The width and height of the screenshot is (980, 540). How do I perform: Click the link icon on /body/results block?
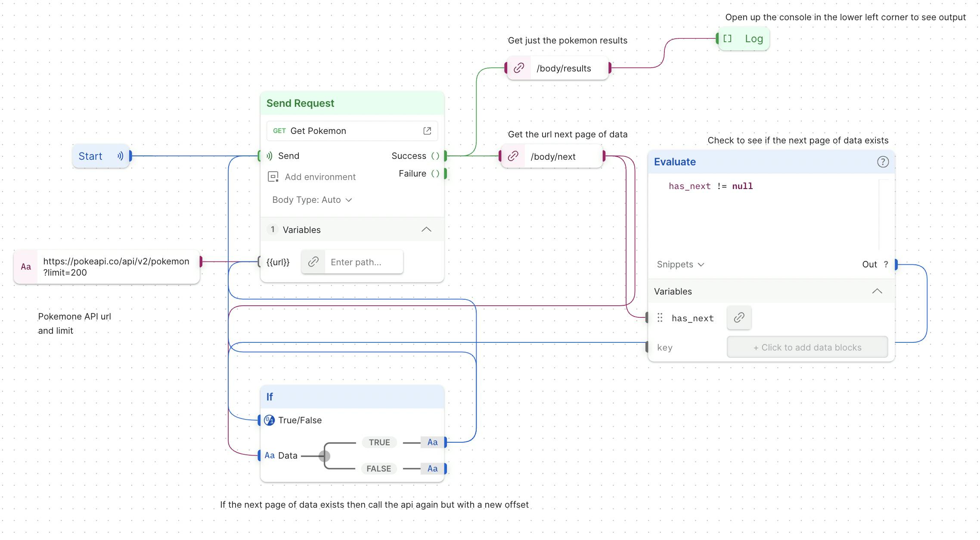pos(519,68)
